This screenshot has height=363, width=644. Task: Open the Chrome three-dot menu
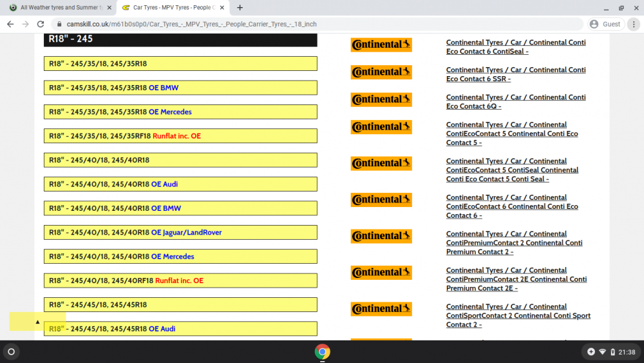(x=634, y=25)
